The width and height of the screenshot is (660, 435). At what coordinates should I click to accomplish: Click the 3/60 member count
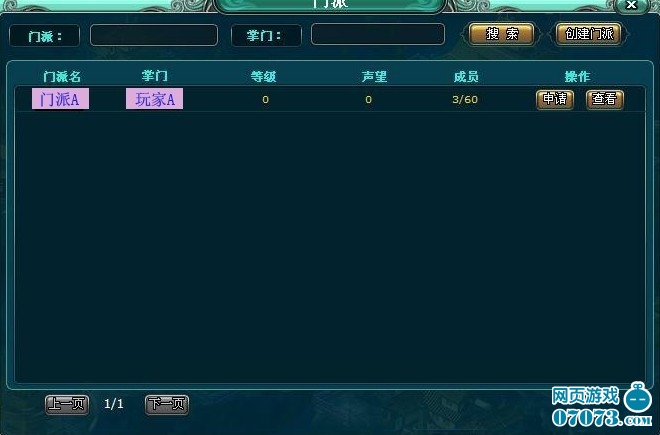coord(465,99)
